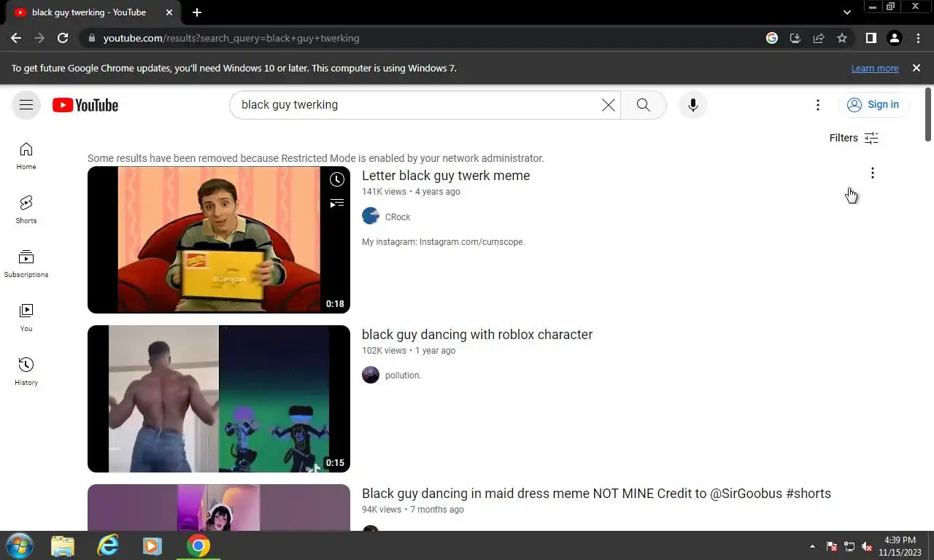Click the YouTube logo
The image size is (934, 560).
(85, 105)
